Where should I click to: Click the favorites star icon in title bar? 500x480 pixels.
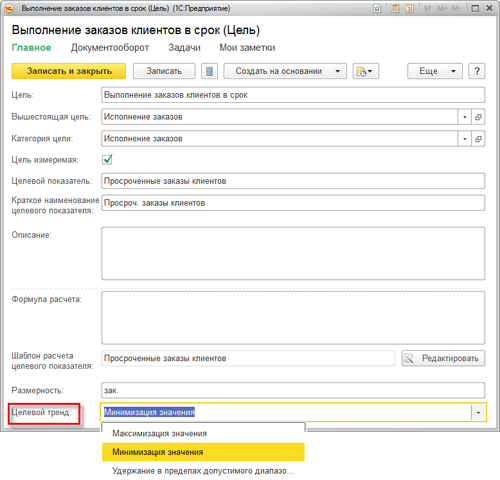pyautogui.click(x=377, y=8)
